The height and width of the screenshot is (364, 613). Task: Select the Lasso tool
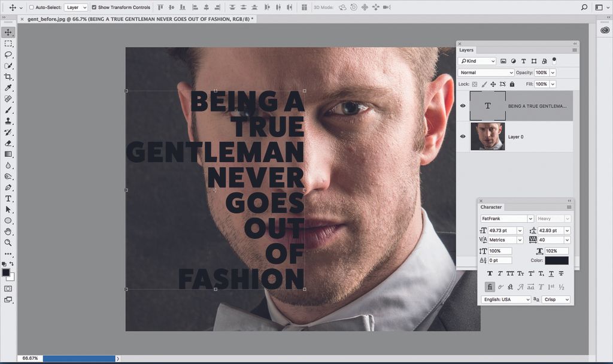(x=8, y=55)
